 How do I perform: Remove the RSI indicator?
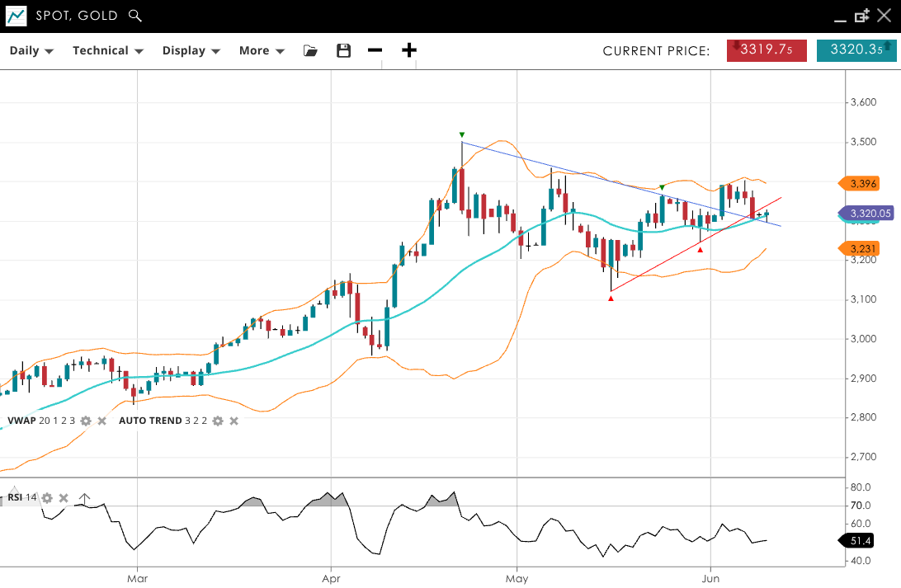64,498
